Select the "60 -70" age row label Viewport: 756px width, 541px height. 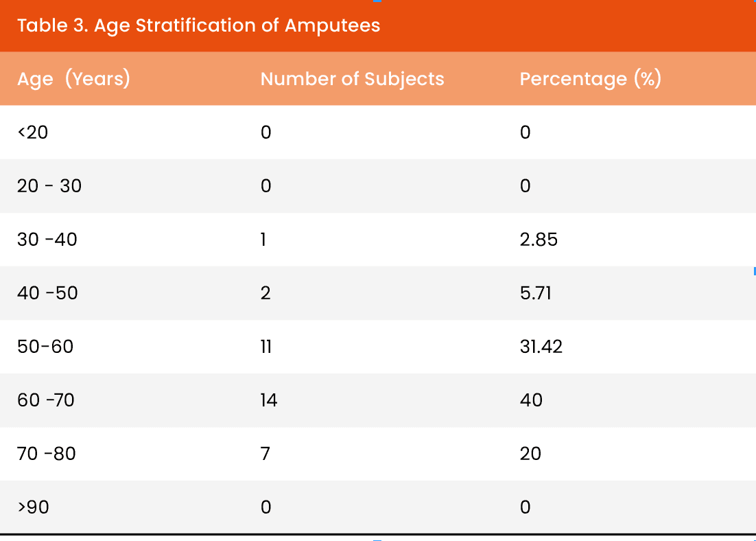point(46,400)
